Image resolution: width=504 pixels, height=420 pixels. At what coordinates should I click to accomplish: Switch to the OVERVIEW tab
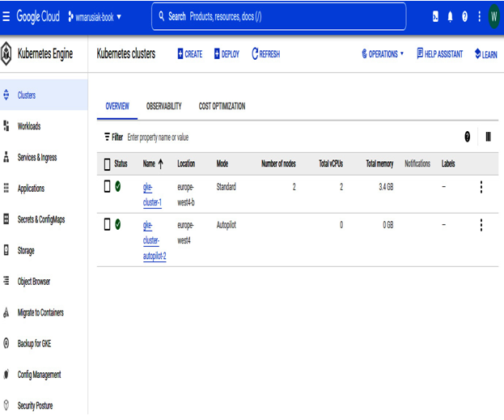pos(117,106)
